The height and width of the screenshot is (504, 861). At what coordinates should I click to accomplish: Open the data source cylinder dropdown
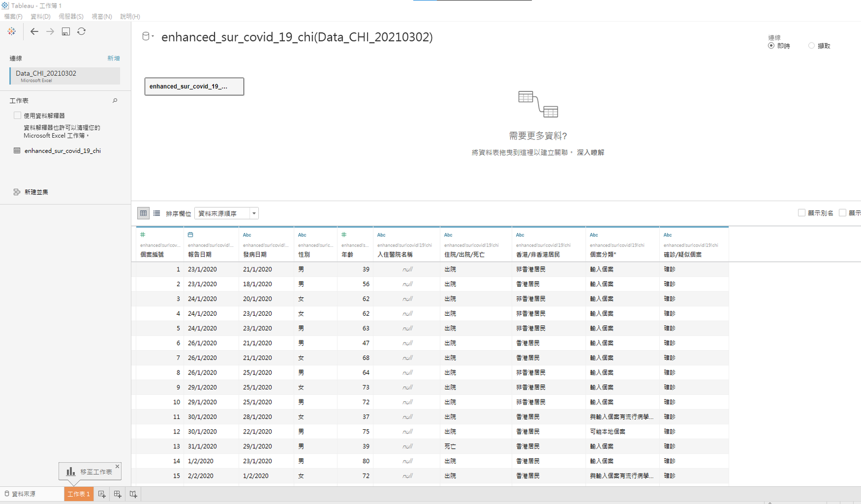pyautogui.click(x=147, y=37)
